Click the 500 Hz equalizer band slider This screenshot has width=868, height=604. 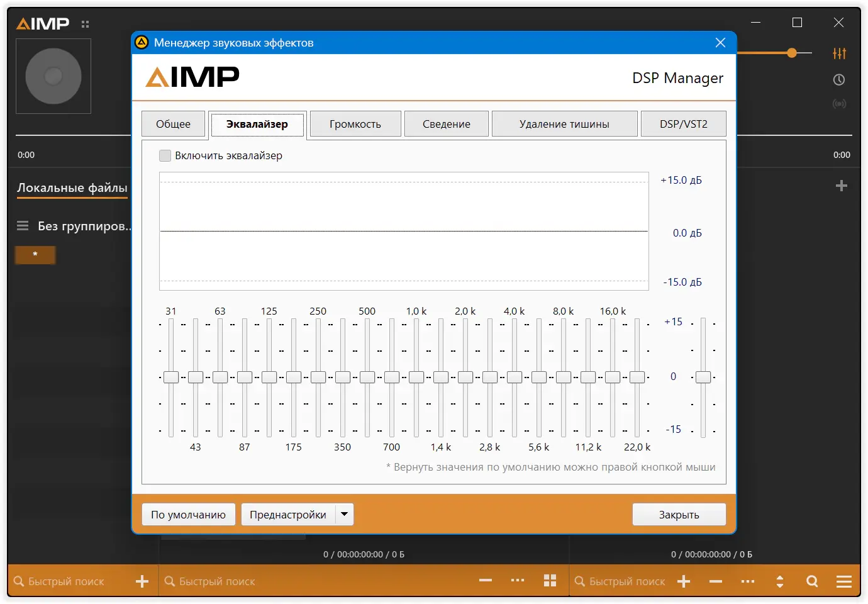point(367,377)
